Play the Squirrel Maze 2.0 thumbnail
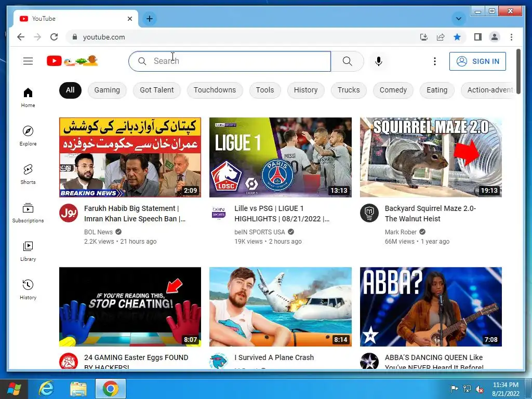Viewport: 532px width, 399px height. pyautogui.click(x=431, y=157)
